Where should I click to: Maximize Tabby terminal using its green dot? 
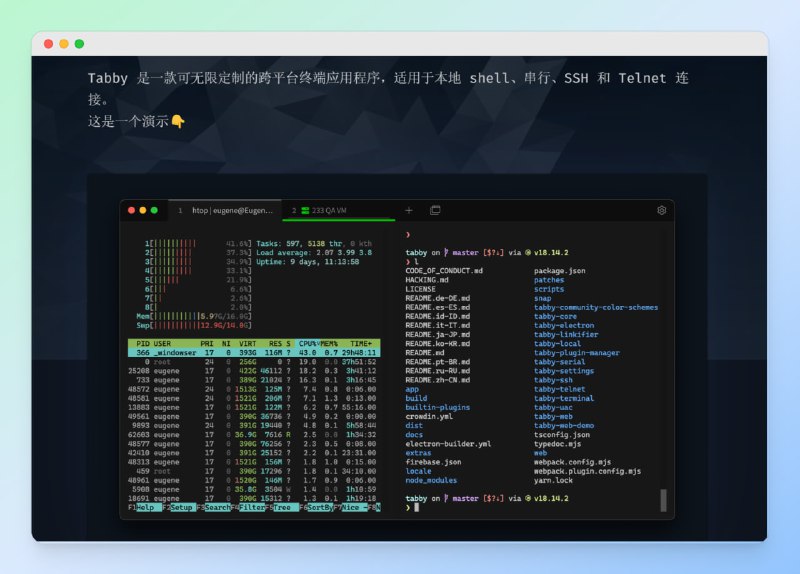click(154, 210)
